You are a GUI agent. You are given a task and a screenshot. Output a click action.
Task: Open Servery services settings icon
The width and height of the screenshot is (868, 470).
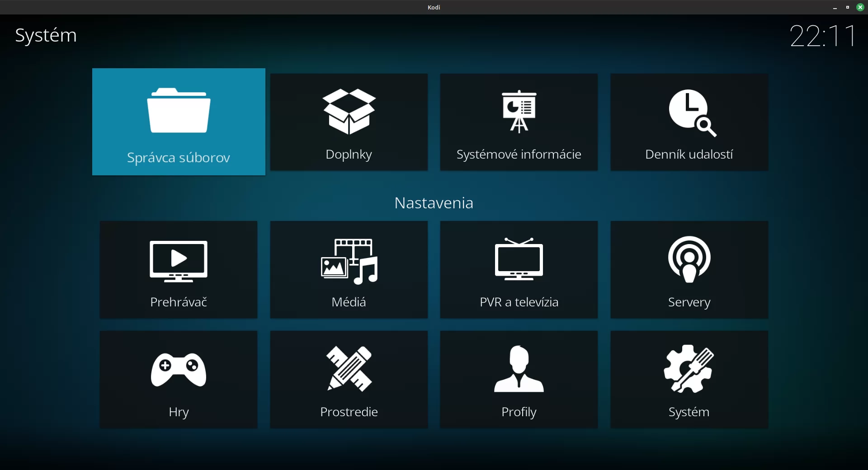pos(689,259)
